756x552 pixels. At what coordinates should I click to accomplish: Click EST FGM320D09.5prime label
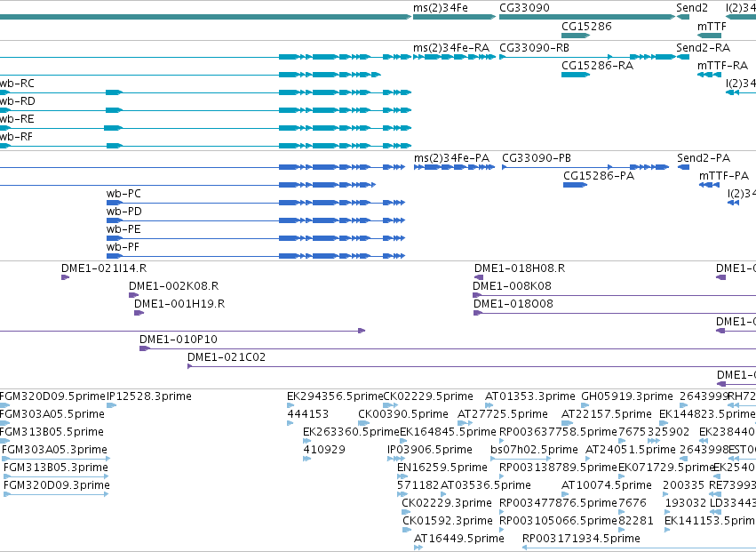click(x=52, y=396)
